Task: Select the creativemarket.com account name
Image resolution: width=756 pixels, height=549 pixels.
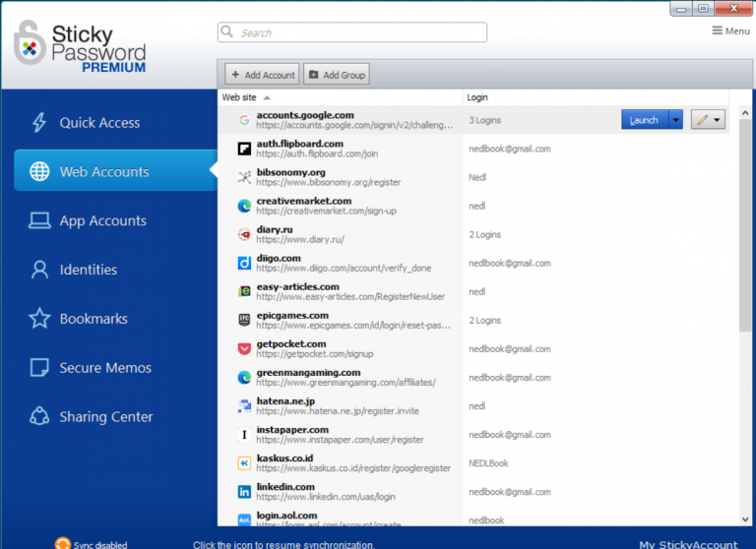Action: pyautogui.click(x=304, y=201)
